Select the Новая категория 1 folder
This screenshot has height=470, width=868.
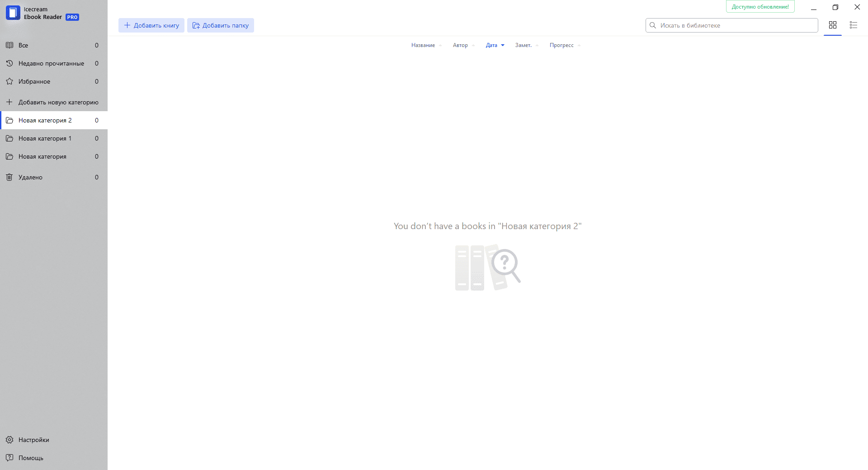tap(45, 138)
